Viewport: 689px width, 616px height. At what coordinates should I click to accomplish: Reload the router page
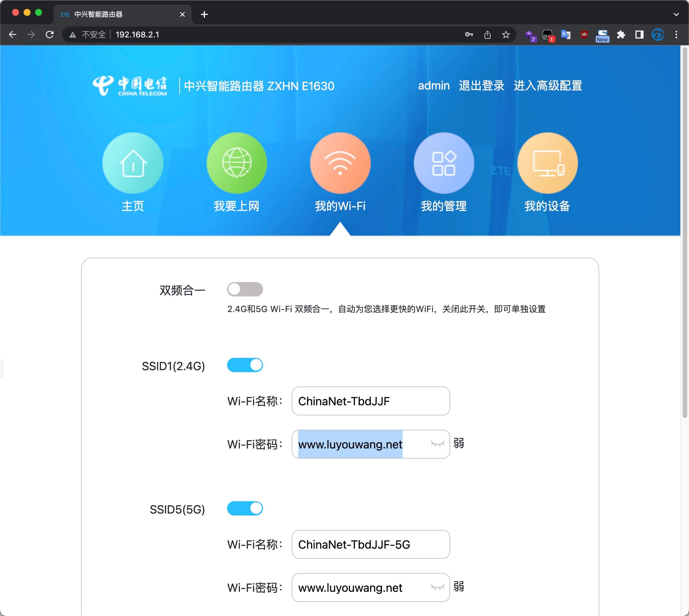pos(50,35)
